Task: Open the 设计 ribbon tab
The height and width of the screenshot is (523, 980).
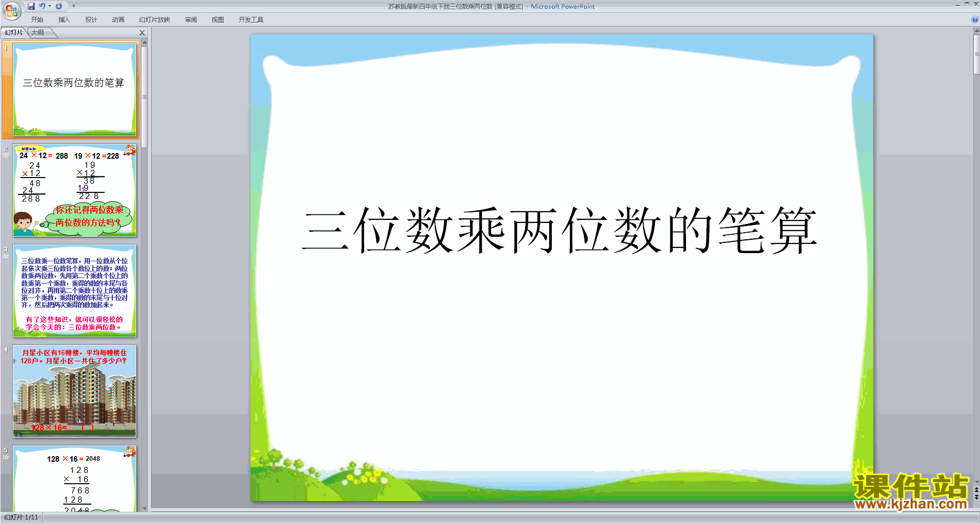Action: (91, 20)
